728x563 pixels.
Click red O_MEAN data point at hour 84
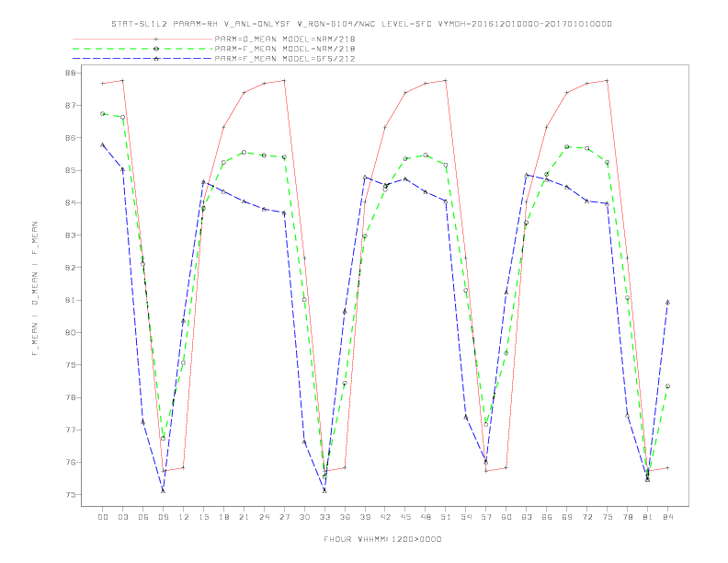pos(667,467)
